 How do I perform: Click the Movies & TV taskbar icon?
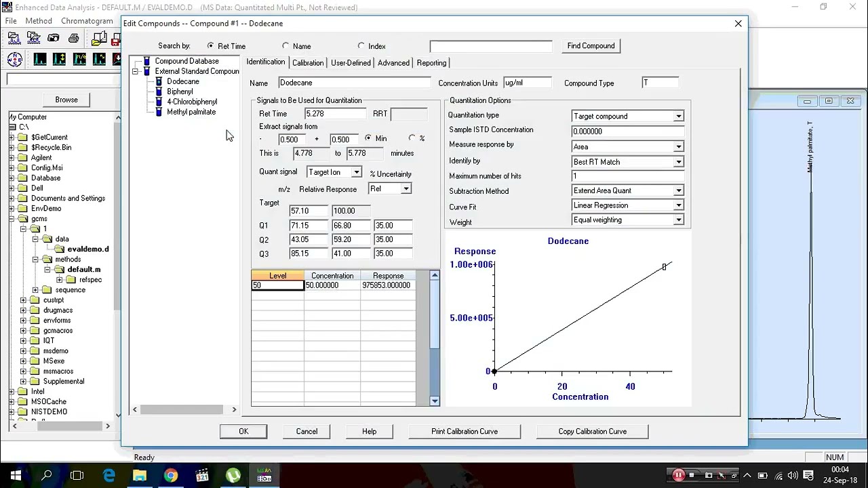click(202, 475)
